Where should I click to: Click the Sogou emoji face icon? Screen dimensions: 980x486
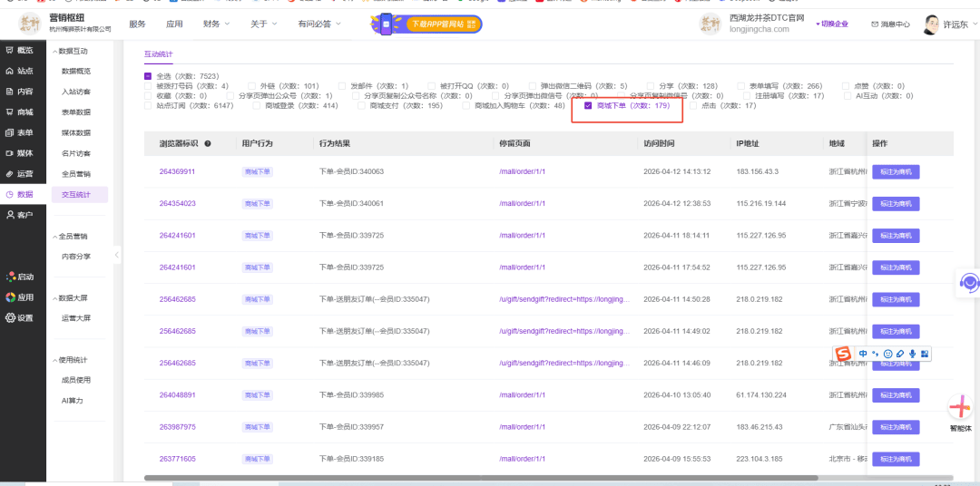(x=887, y=354)
